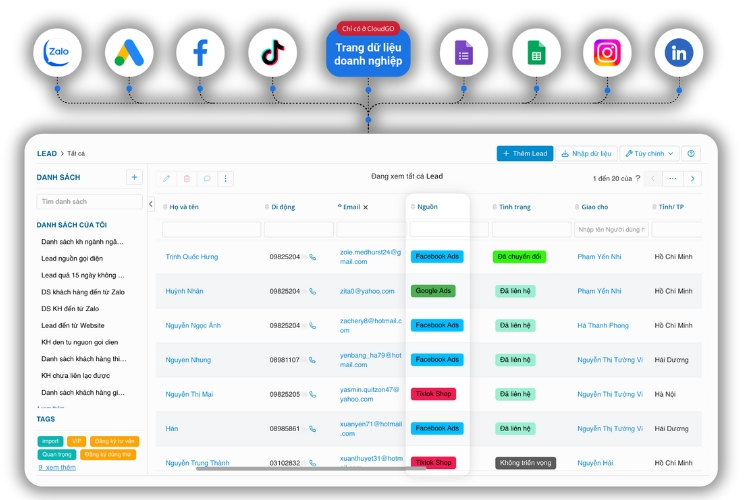
Task: Click the red delete trash icon
Action: click(x=187, y=178)
